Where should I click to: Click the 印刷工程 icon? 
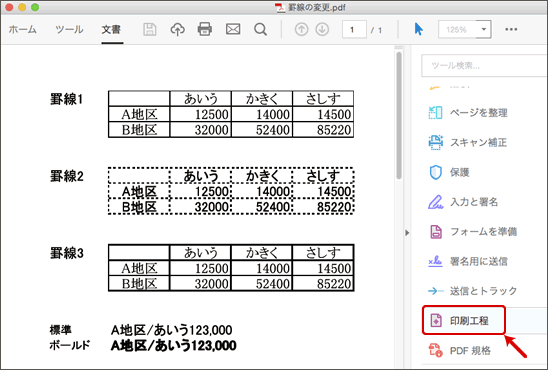(436, 320)
